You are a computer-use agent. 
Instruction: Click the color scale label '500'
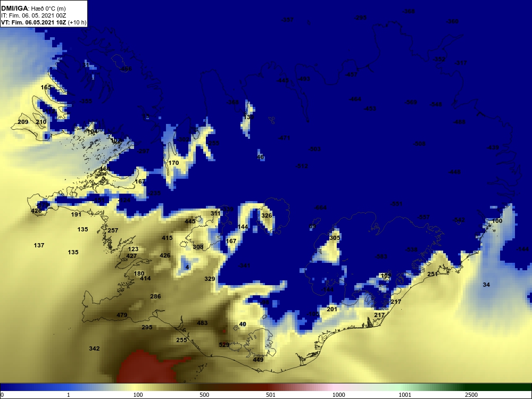click(204, 395)
